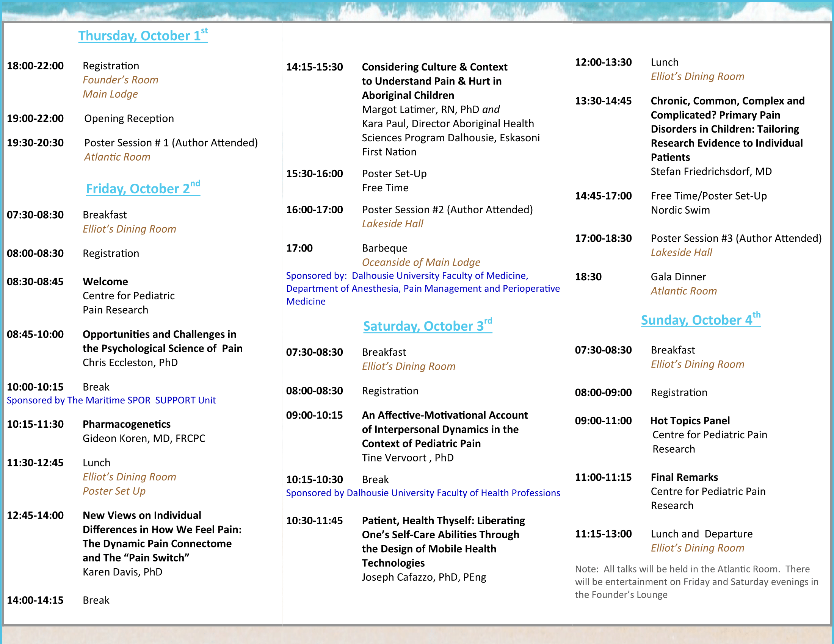Viewport: 834px width, 644px height.
Task: Click 'Founder's Room' venue text
Action: click(120, 80)
